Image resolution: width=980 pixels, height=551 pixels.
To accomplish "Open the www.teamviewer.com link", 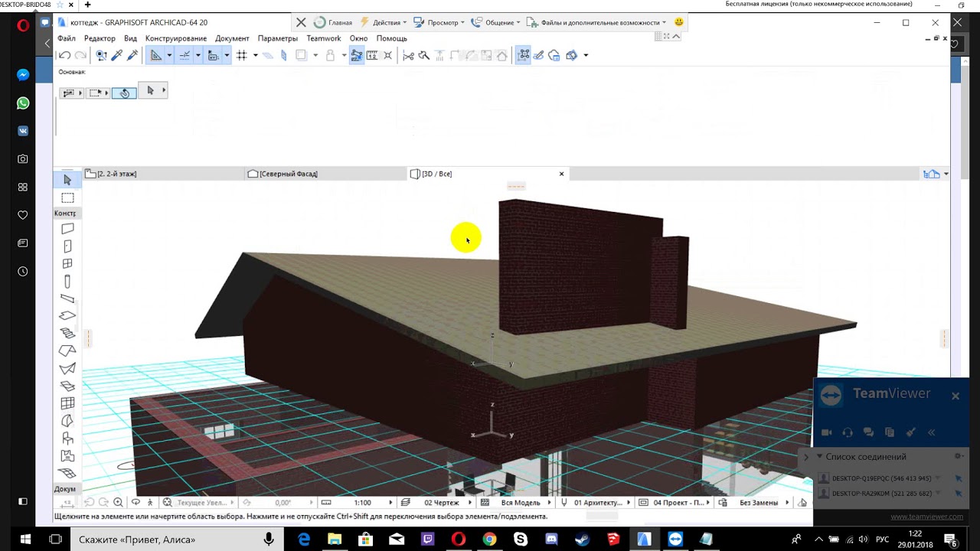I will click(926, 517).
